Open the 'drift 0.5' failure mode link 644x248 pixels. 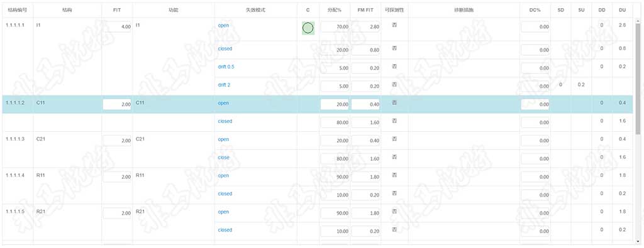click(226, 67)
